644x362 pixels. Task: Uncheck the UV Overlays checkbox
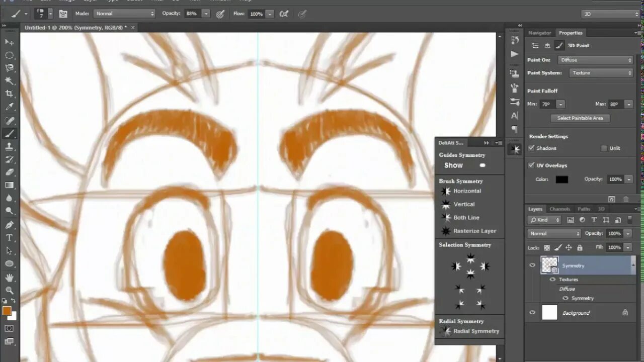531,165
